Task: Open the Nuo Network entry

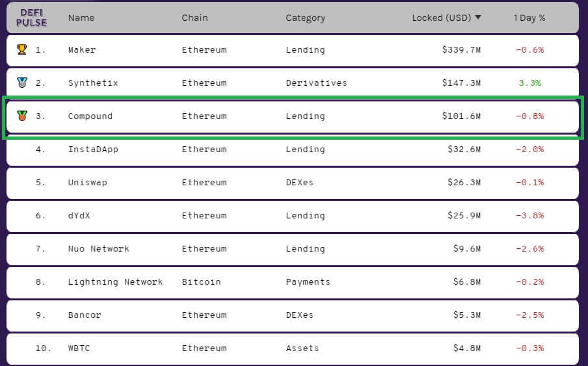Action: pyautogui.click(x=98, y=249)
